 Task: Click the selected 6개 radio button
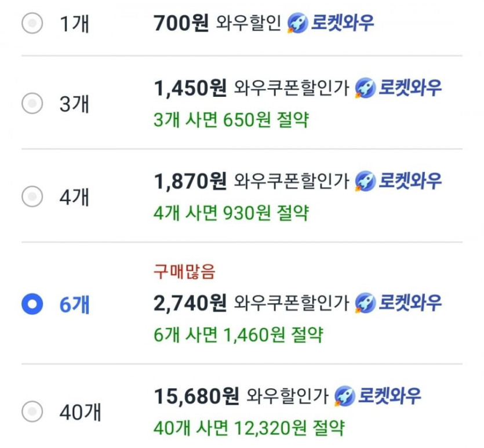(x=32, y=304)
